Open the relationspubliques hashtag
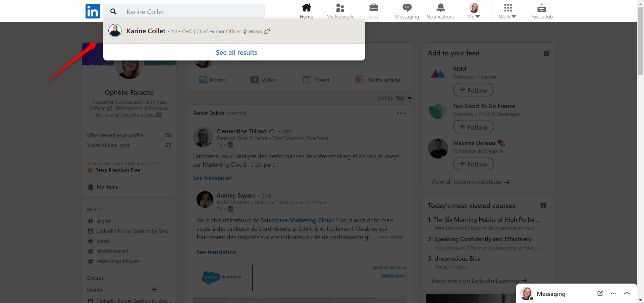Viewport: 644px width, 303px height. [118, 261]
